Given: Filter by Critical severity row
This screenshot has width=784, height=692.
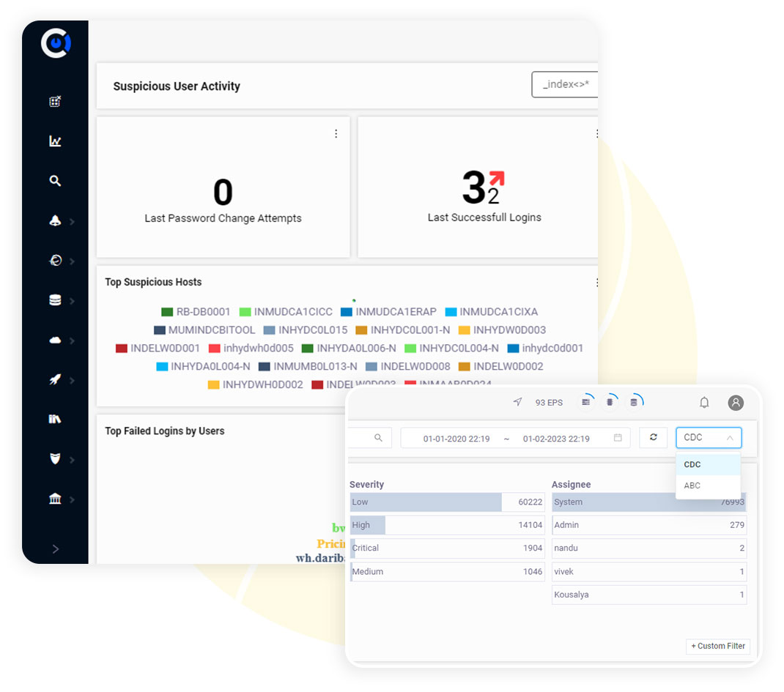Looking at the screenshot, I should pyautogui.click(x=447, y=548).
